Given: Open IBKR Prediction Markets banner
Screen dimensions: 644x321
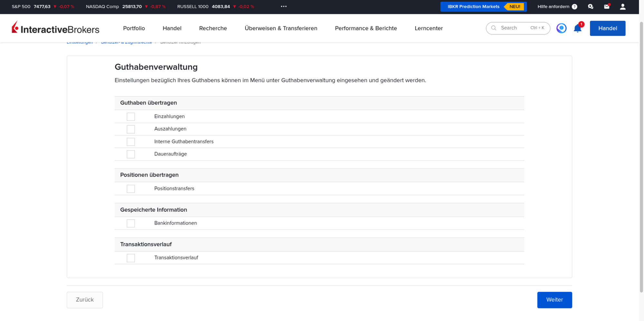Looking at the screenshot, I should coord(483,7).
